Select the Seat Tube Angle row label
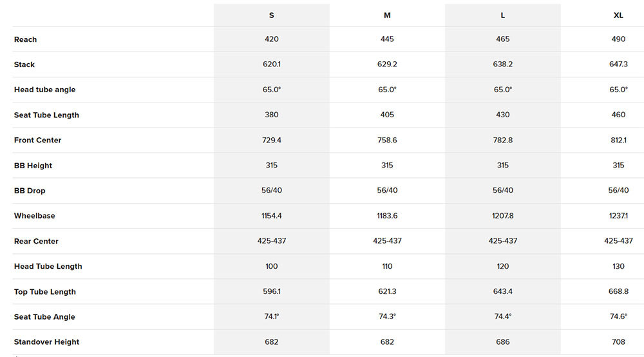 (44, 317)
